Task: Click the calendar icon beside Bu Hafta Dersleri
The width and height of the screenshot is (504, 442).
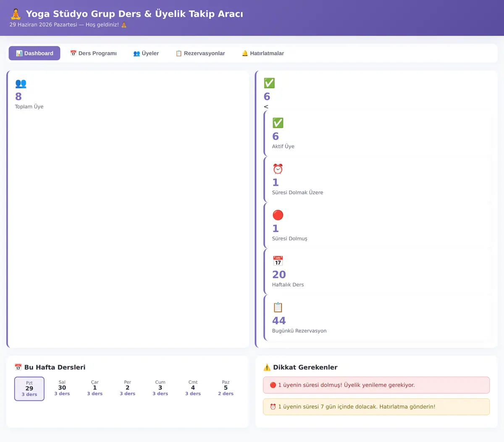Action: click(x=18, y=367)
